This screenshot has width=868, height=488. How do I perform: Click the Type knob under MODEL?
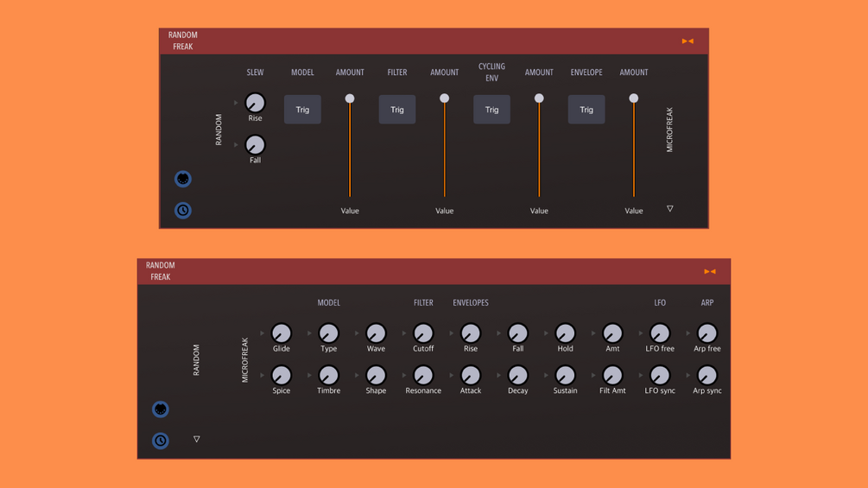(329, 333)
